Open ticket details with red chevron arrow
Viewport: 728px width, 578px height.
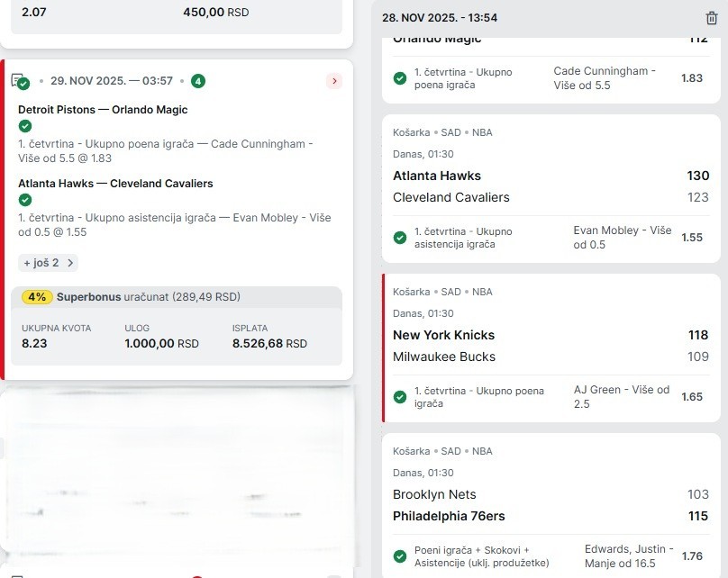point(334,81)
